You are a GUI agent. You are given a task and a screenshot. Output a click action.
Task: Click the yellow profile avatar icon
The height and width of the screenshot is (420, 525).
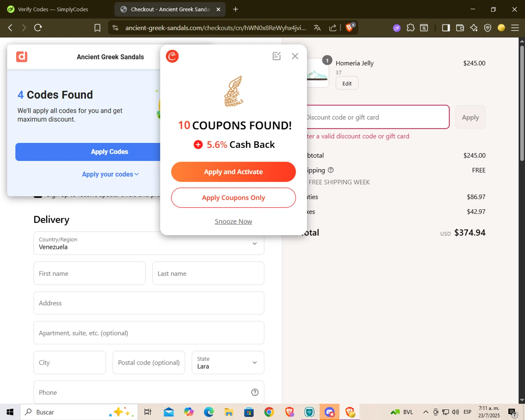501,28
